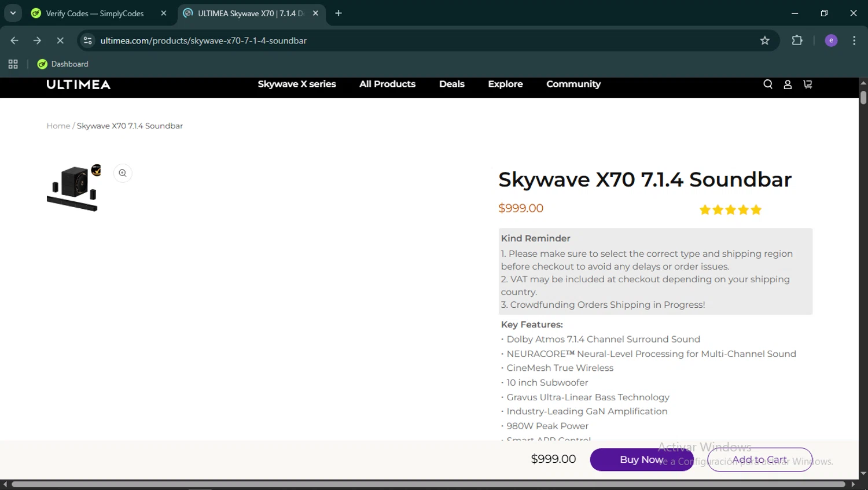Open the shopping cart icon
This screenshot has height=490, width=868.
pos(808,84)
